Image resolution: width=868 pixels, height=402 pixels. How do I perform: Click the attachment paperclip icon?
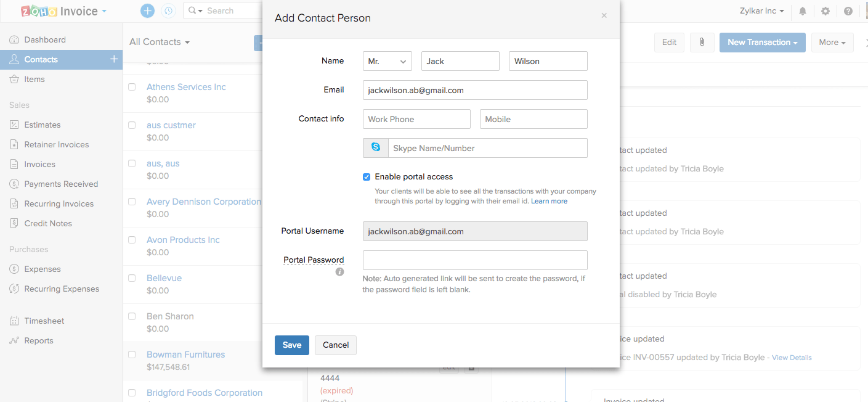[x=702, y=43]
